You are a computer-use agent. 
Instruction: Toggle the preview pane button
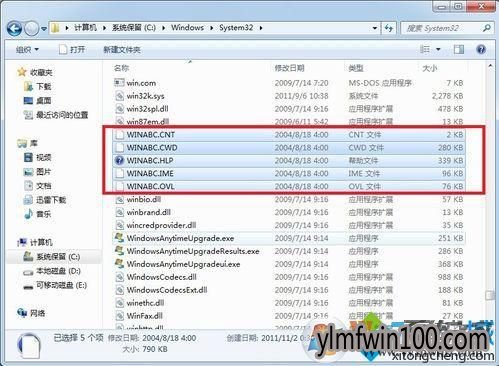[459, 50]
